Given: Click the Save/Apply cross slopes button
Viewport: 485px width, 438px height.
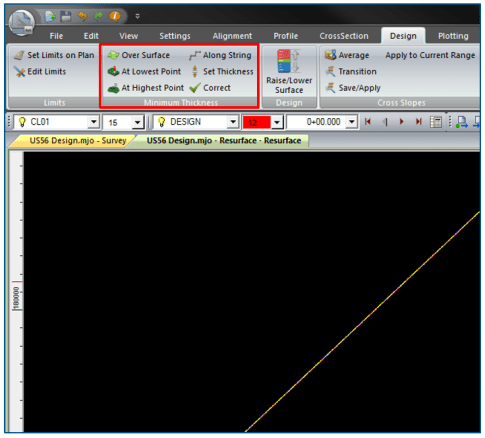Looking at the screenshot, I should click(x=353, y=88).
